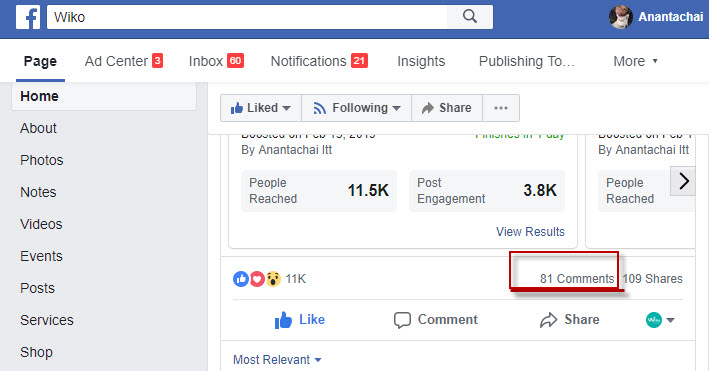Open the Following dropdown button
The height and width of the screenshot is (371, 709).
356,108
